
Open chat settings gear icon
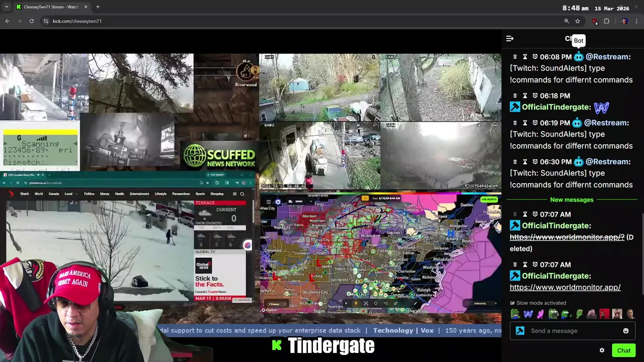coord(602,350)
